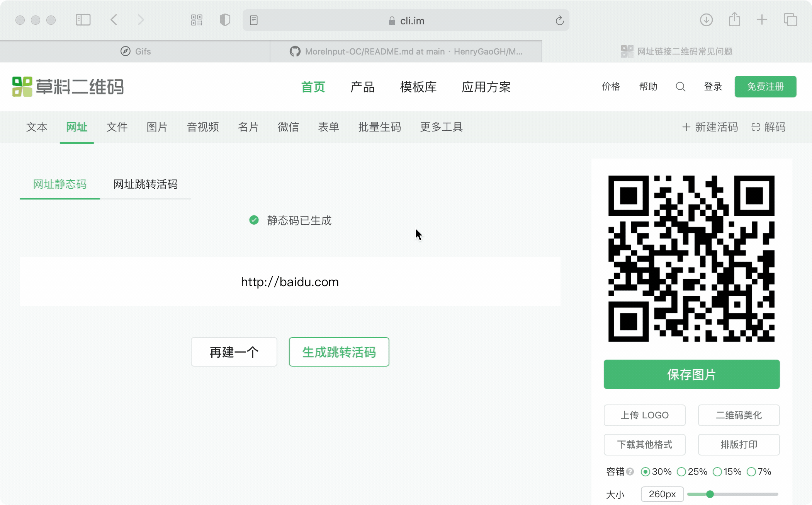Click the QR size slider handle
The width and height of the screenshot is (812, 505).
pos(710,494)
